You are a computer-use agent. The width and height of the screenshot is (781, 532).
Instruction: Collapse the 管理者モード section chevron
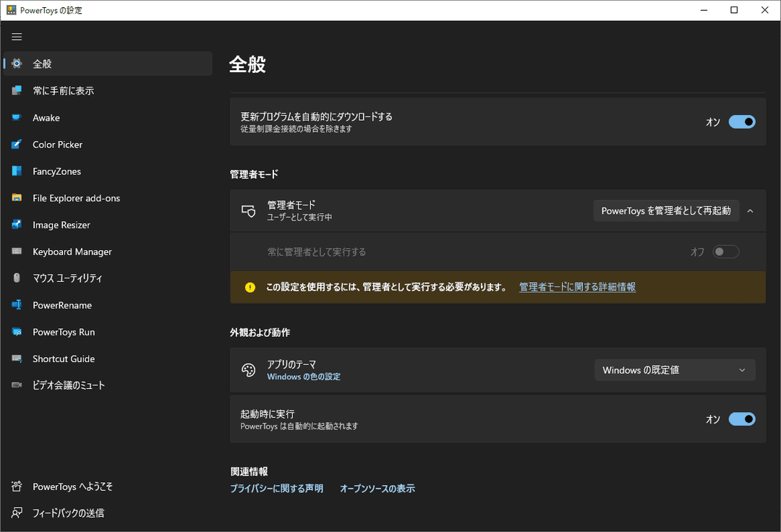[750, 211]
